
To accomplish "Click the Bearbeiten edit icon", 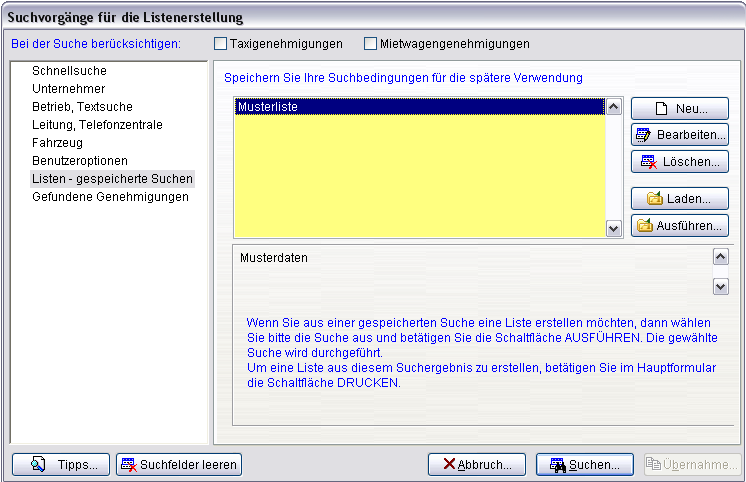I will (644, 135).
